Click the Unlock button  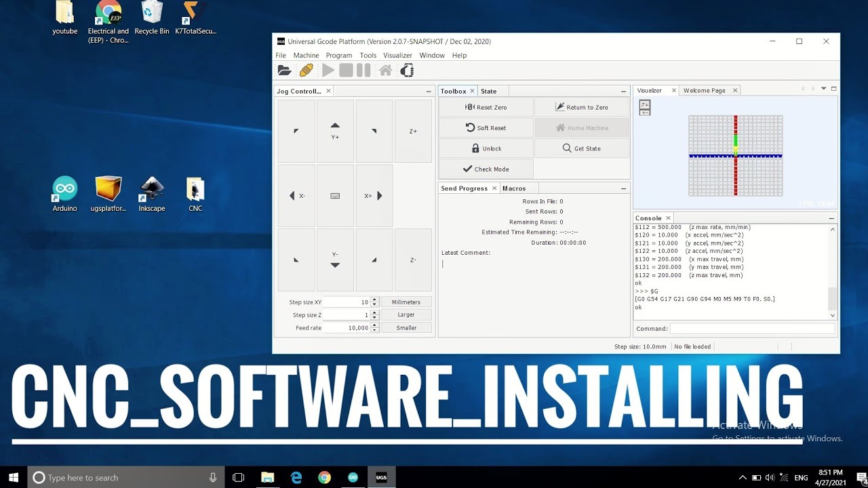tap(486, 148)
